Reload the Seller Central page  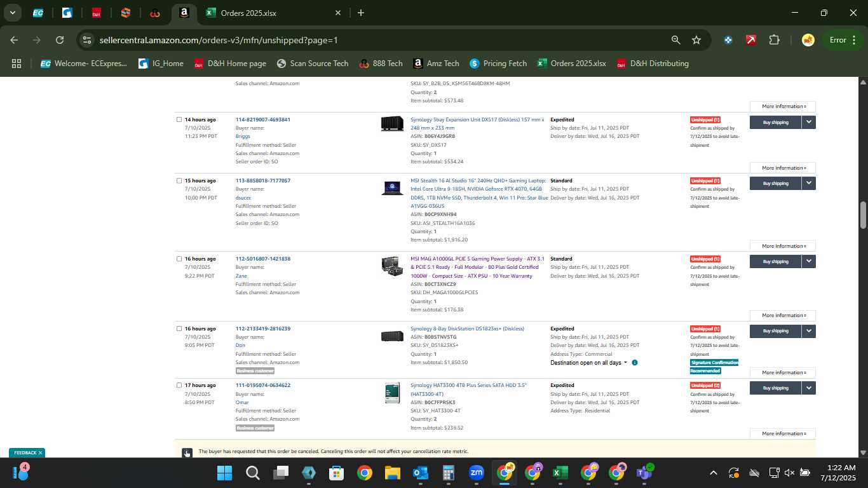(60, 40)
